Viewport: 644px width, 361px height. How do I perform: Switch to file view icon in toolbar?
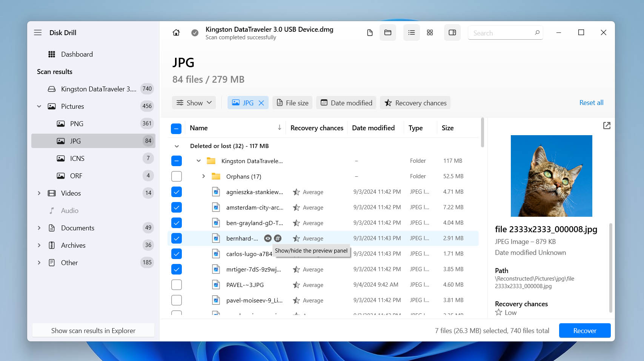pyautogui.click(x=370, y=33)
